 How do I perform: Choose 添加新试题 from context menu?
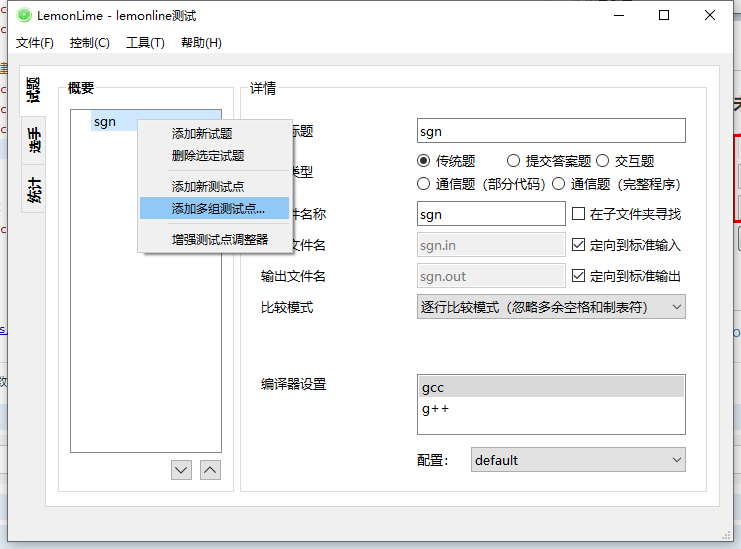click(214, 134)
